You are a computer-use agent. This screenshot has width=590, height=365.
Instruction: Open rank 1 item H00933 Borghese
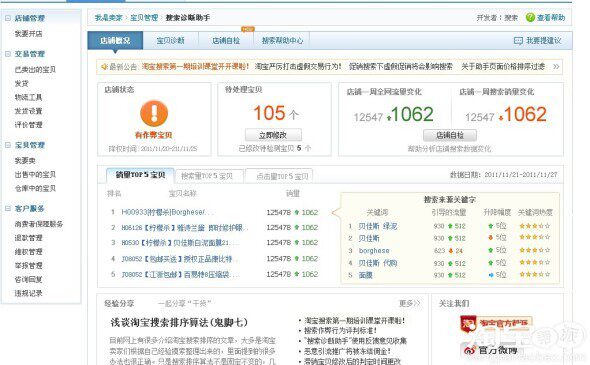167,212
